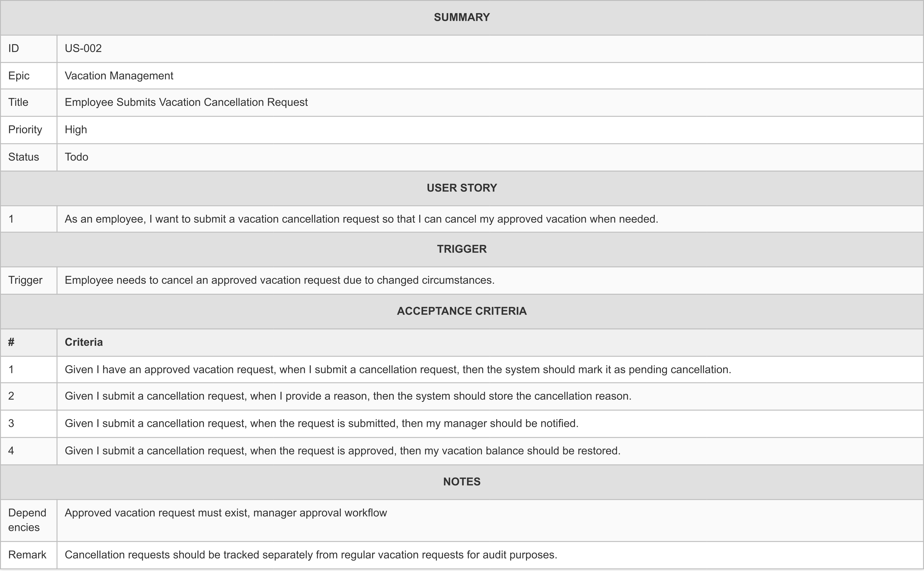
Task: Select the US-002 ID value cell
Action: [83, 48]
